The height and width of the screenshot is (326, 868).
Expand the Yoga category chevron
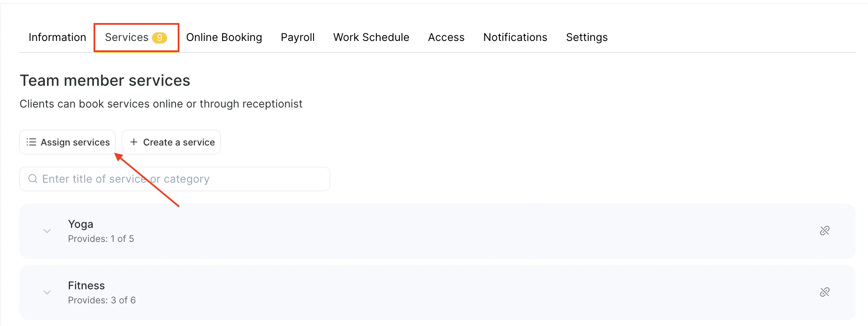tap(47, 231)
